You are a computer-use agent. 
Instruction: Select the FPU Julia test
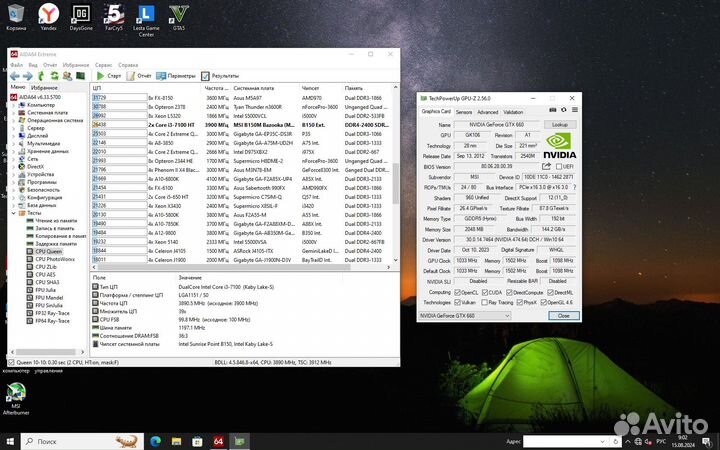(x=45, y=290)
